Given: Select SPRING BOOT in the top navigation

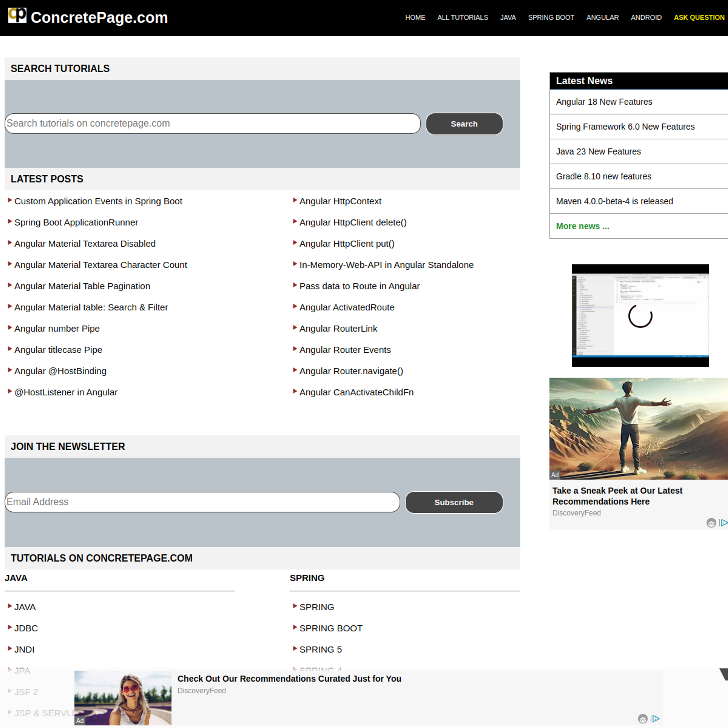Looking at the screenshot, I should point(551,17).
